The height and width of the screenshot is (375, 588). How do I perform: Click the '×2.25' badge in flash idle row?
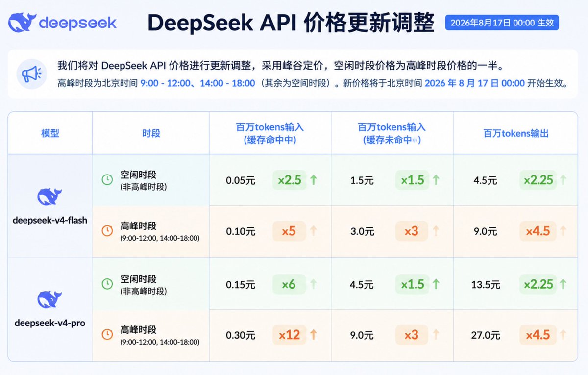point(538,180)
